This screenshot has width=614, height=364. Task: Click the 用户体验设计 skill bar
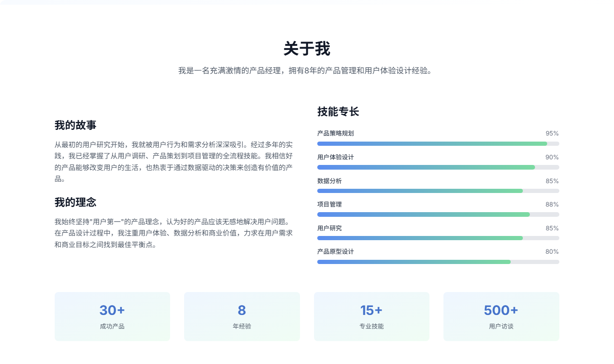click(x=438, y=167)
